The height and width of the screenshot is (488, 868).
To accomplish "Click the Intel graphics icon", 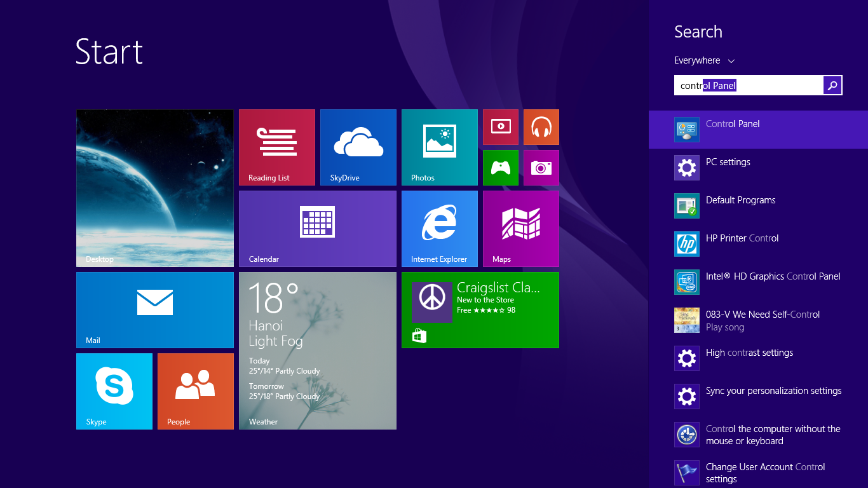I will (x=687, y=282).
